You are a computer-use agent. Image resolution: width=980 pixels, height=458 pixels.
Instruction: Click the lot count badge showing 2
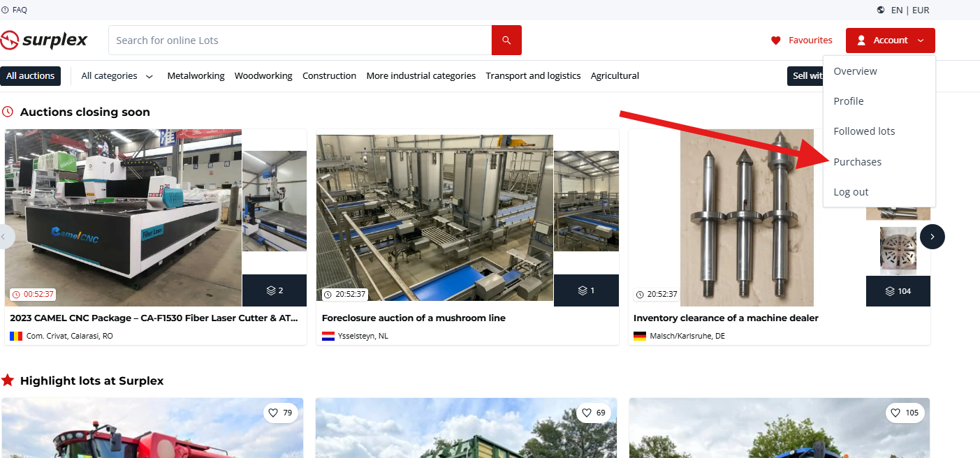coord(274,290)
